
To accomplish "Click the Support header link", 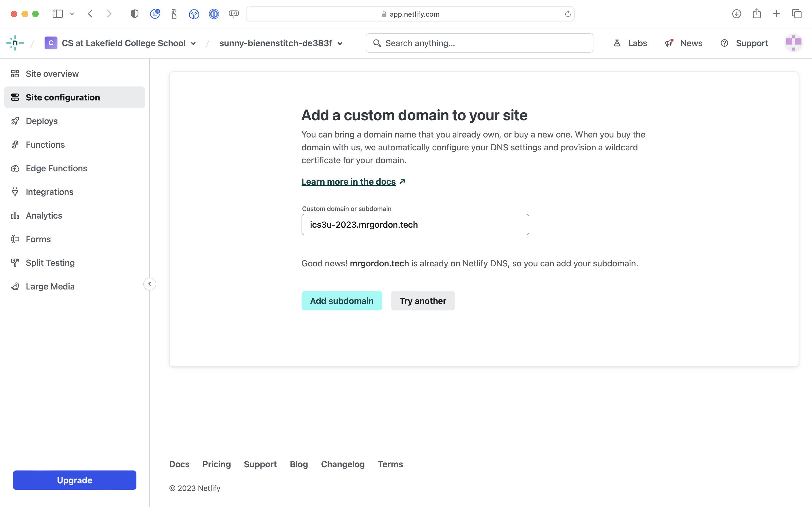I will (x=744, y=43).
